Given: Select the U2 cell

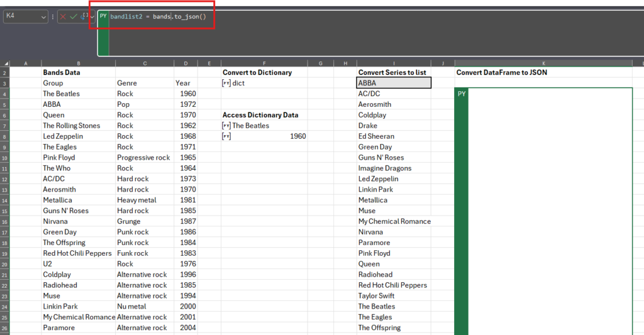Looking at the screenshot, I should 79,264.
